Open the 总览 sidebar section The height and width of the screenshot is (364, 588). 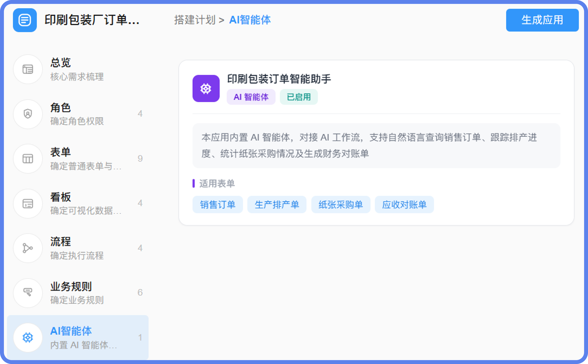78,69
